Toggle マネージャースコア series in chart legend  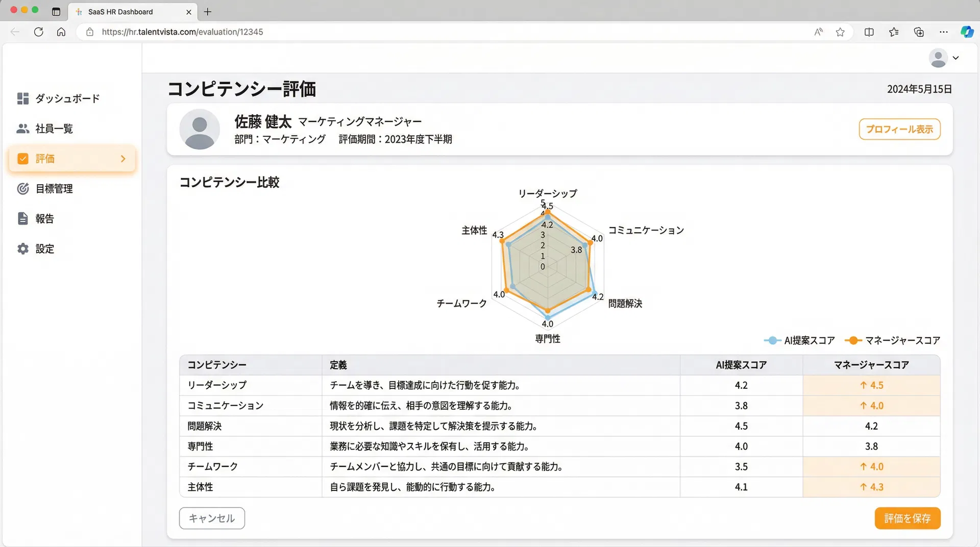pos(892,340)
